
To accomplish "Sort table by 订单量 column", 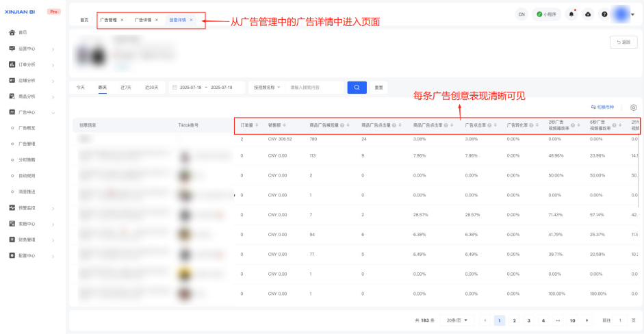I will coord(257,125).
